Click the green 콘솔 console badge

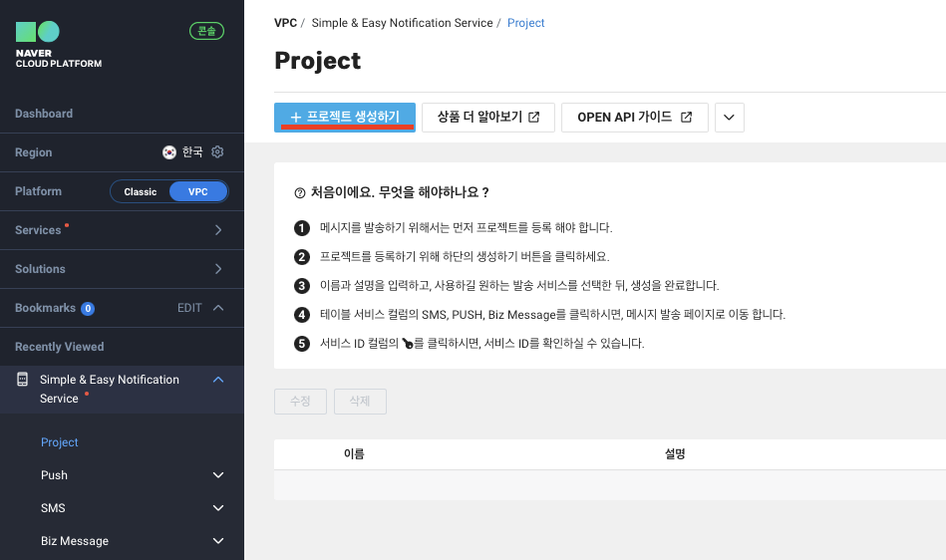click(207, 31)
